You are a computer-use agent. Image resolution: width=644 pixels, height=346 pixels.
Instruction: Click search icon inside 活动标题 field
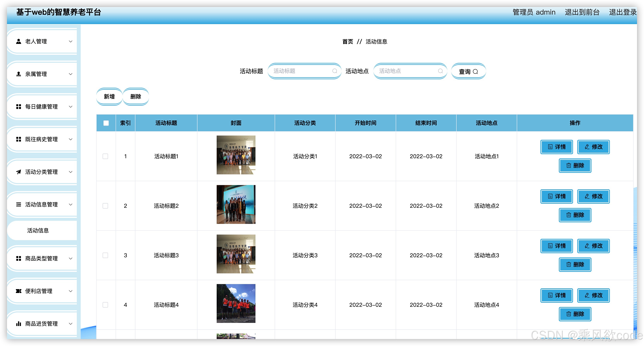(x=334, y=71)
